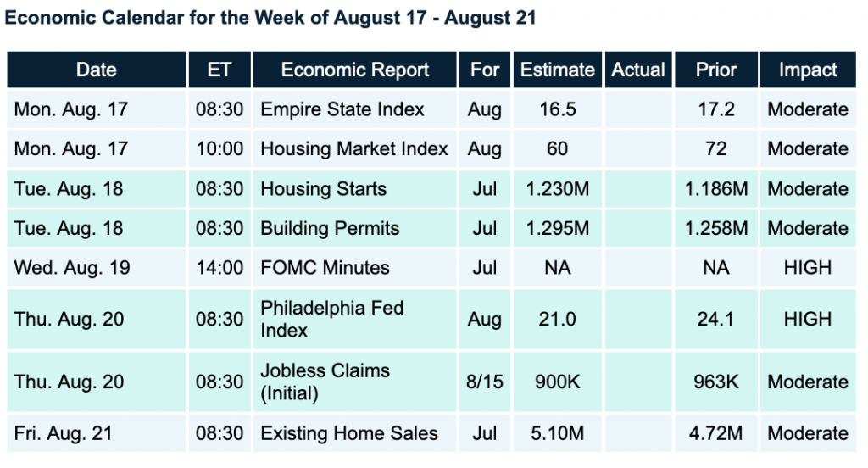This screenshot has width=868, height=468.
Task: Select the Existing Home Sales cell
Action: (x=349, y=434)
